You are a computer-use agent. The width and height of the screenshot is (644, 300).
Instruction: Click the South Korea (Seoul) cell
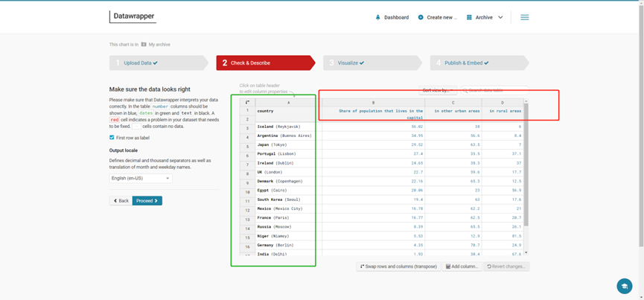point(288,200)
